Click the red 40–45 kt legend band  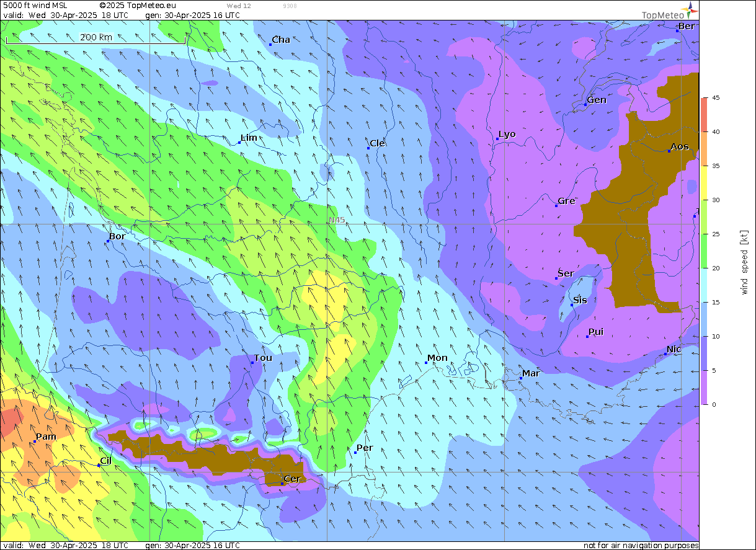coord(704,115)
